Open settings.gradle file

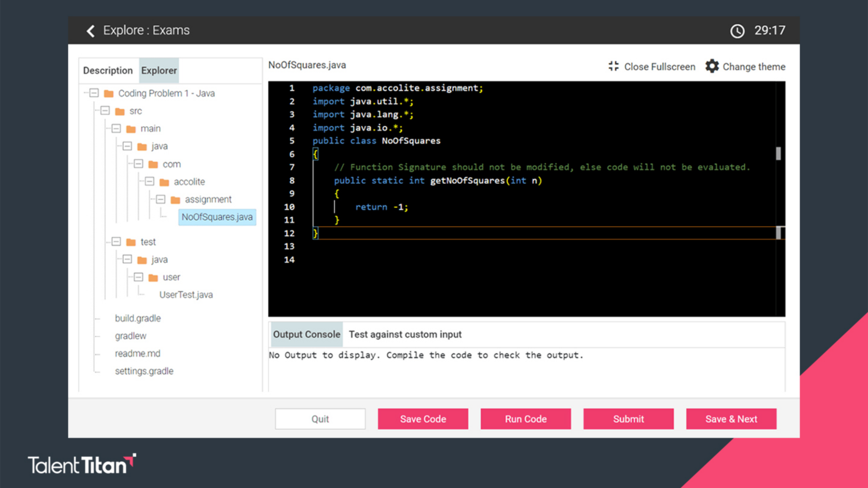(x=144, y=371)
